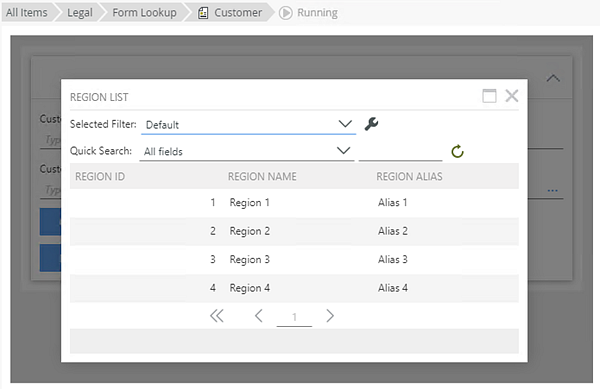Screen dimensions: 600x389
Task: Navigate to Form Lookup breadcrumb
Action: [x=144, y=13]
